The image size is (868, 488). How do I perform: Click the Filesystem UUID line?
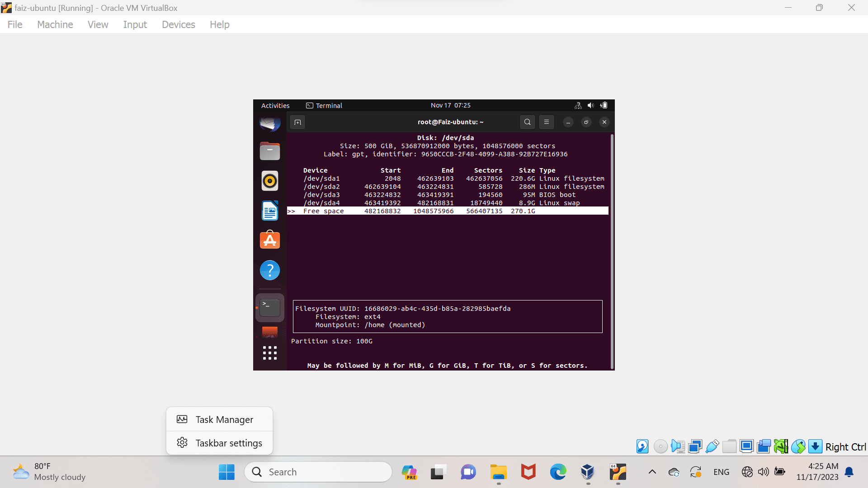click(403, 309)
